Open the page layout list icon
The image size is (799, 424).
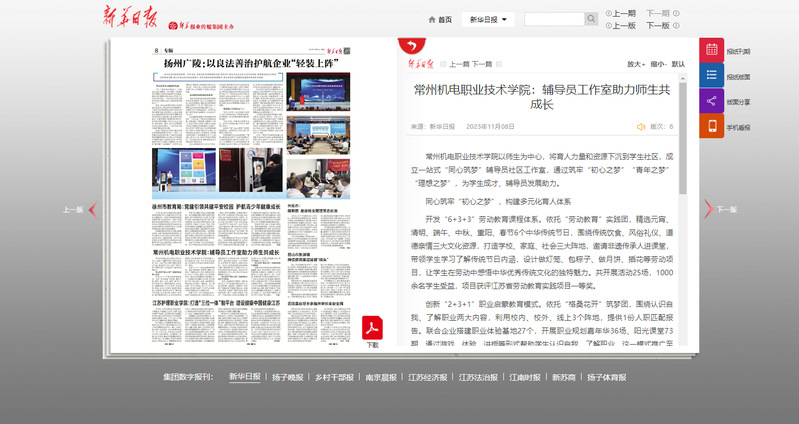[x=712, y=76]
